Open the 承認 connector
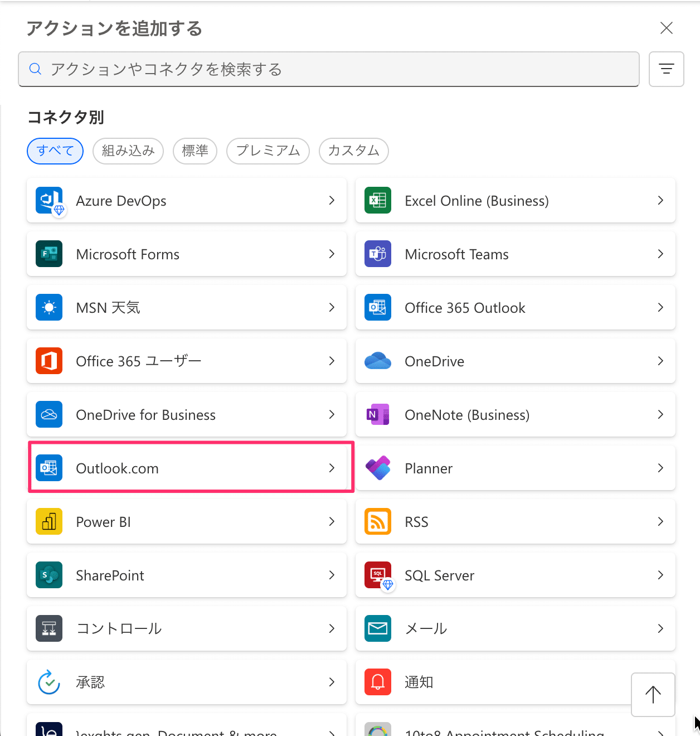Image resolution: width=700 pixels, height=736 pixels. tap(187, 682)
